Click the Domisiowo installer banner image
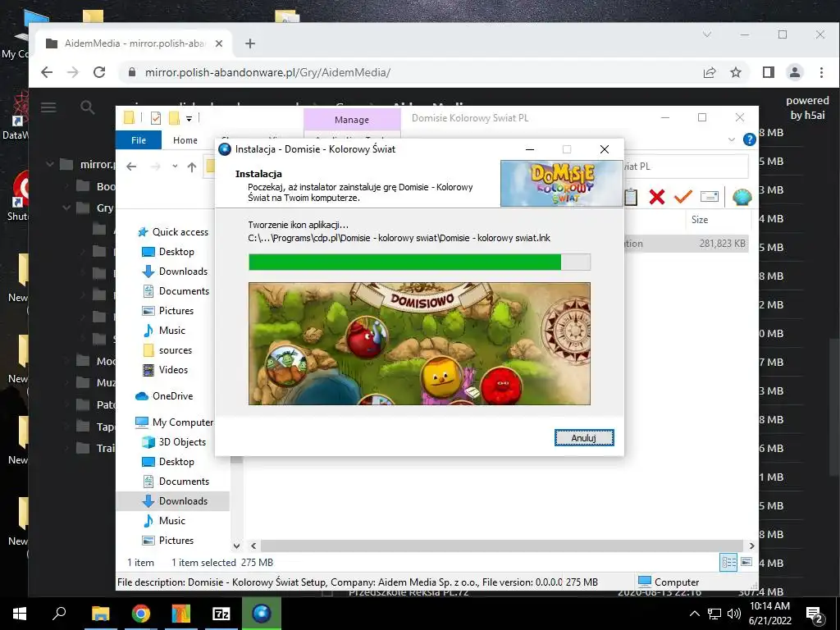This screenshot has width=840, height=630. coord(419,344)
